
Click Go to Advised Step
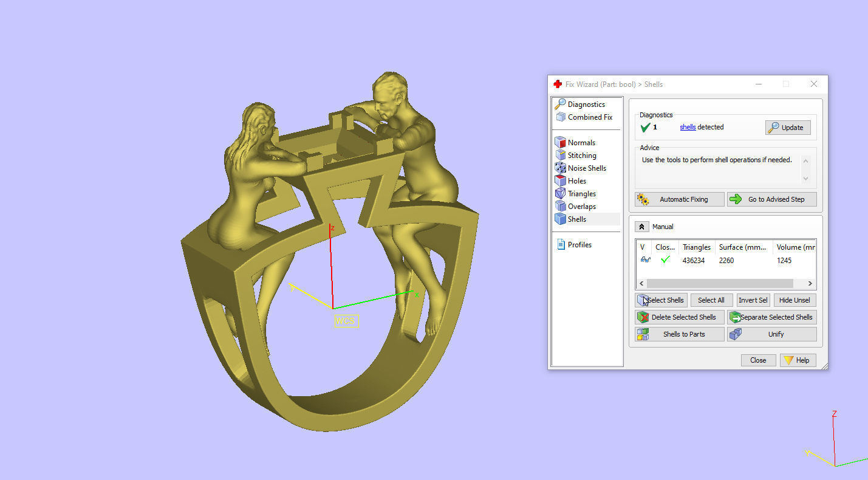tap(772, 199)
